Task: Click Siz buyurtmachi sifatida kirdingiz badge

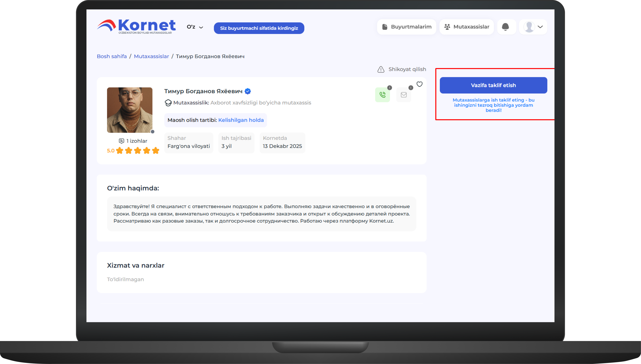Action: coord(259,28)
